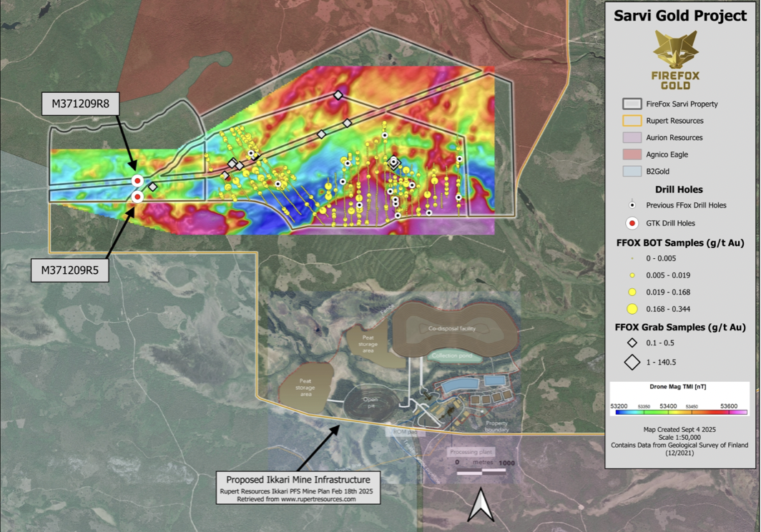
Task: Select the GTK Drill Holes legend symbol
Action: coord(632,223)
